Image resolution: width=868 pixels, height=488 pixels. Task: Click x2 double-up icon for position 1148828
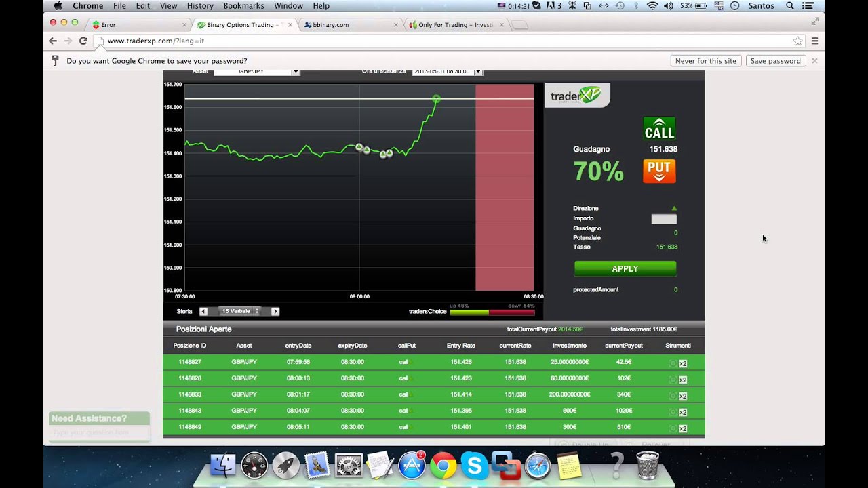click(683, 380)
